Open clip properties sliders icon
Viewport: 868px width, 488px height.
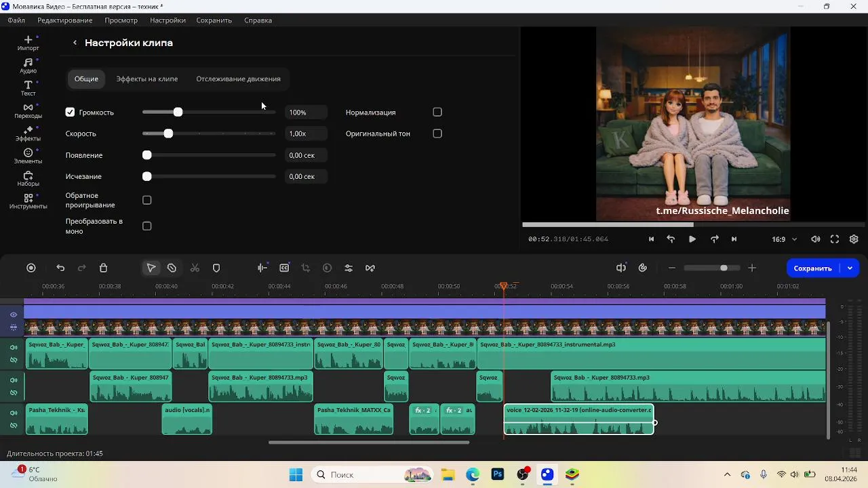click(349, 268)
